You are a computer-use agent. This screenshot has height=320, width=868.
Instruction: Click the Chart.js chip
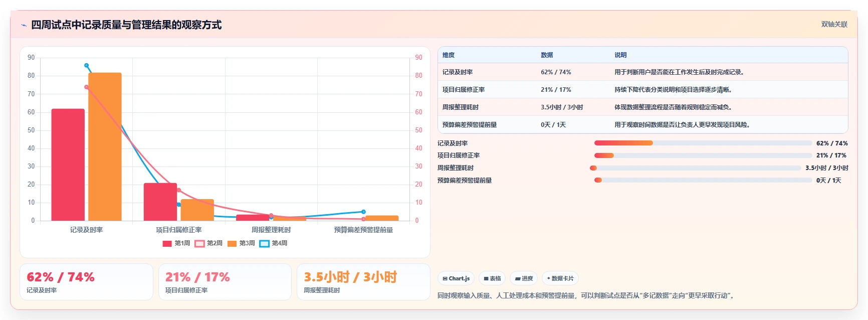(x=456, y=278)
